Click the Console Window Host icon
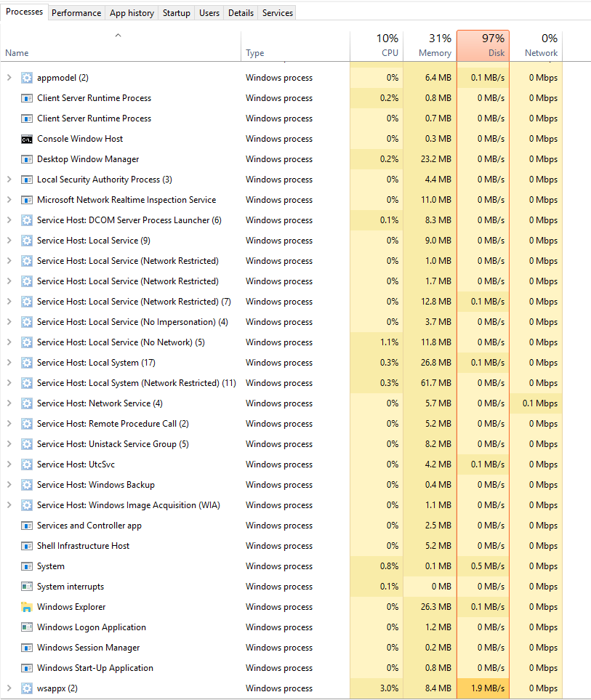 [27, 139]
